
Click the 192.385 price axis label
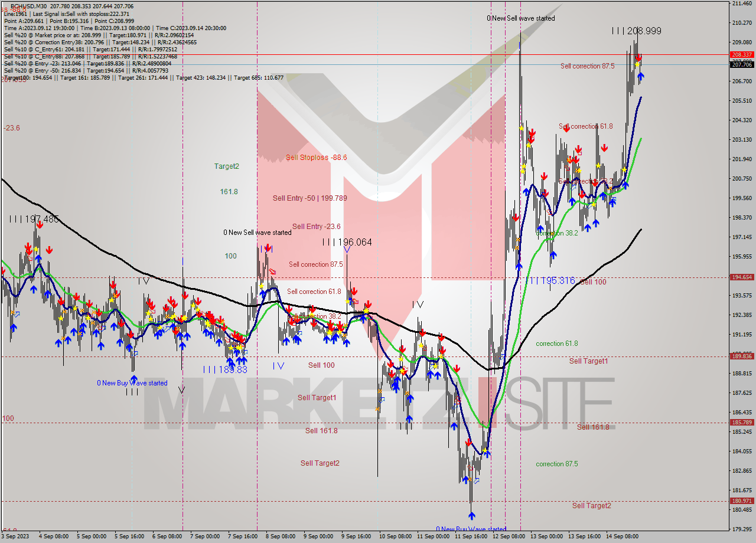pyautogui.click(x=742, y=315)
